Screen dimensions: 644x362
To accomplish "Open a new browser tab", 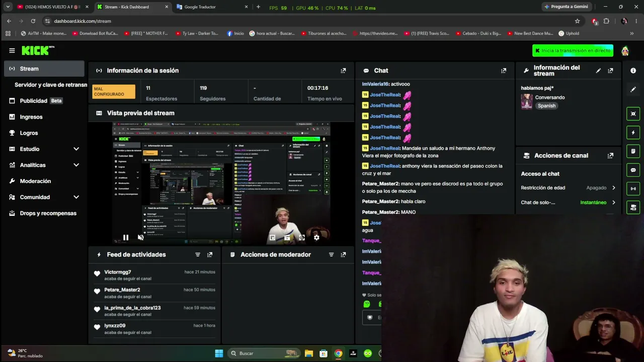I will tap(258, 7).
